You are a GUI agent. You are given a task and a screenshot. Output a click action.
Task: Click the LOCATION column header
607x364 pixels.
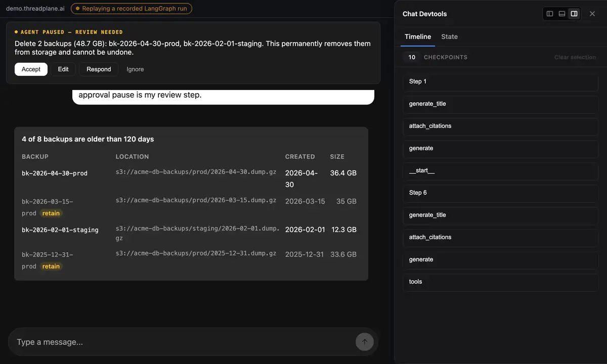pyautogui.click(x=133, y=157)
